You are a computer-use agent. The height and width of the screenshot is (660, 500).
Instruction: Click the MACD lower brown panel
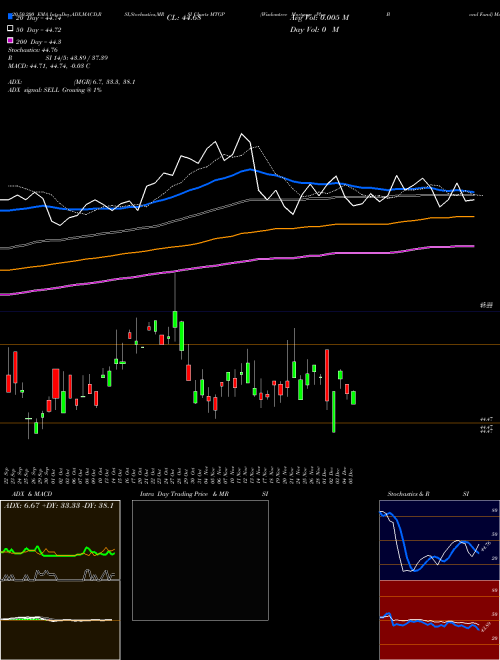tap(60, 620)
